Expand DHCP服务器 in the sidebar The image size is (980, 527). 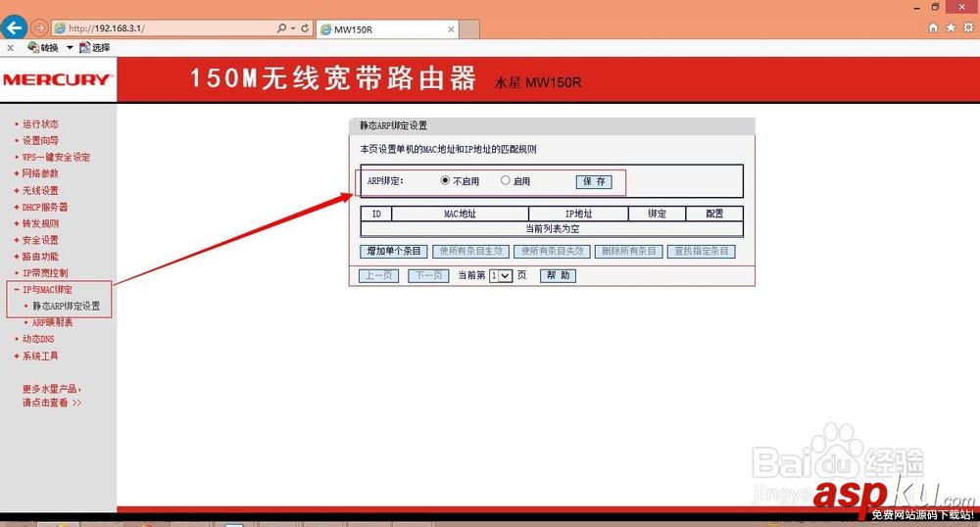(45, 207)
